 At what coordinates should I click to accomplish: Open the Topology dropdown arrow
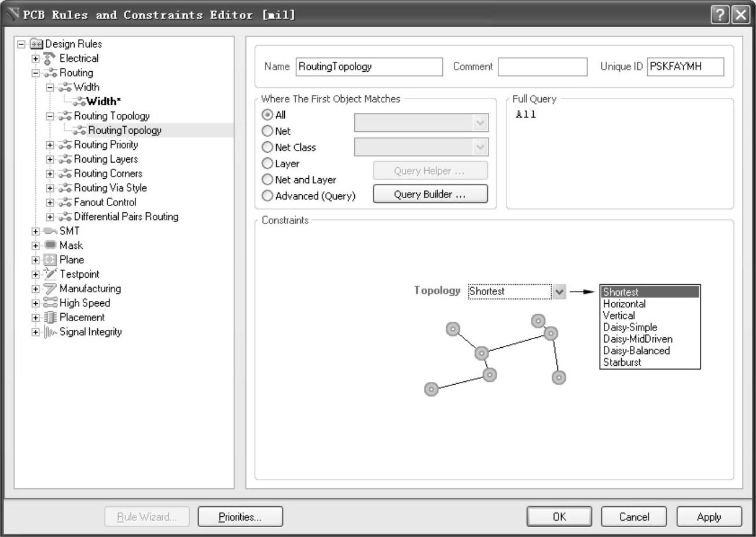[x=559, y=292]
